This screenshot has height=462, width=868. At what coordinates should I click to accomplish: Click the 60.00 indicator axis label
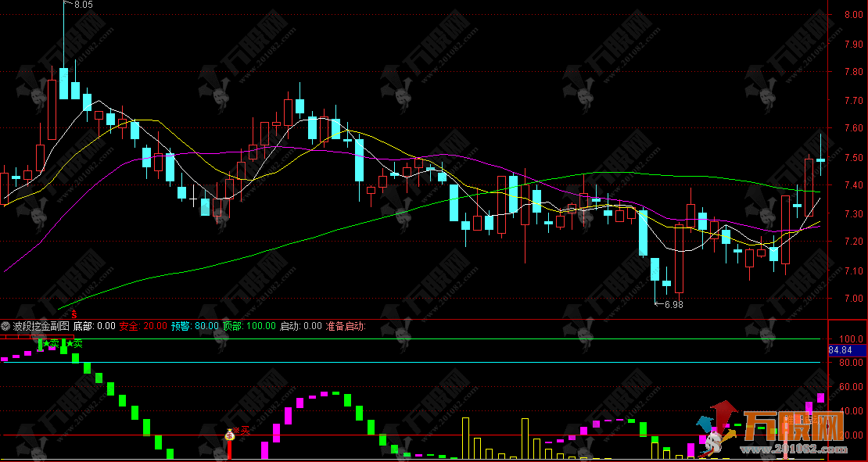click(x=853, y=387)
